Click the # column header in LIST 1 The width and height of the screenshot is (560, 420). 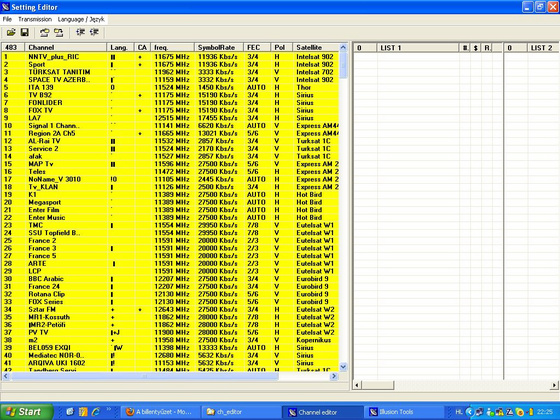click(x=465, y=48)
